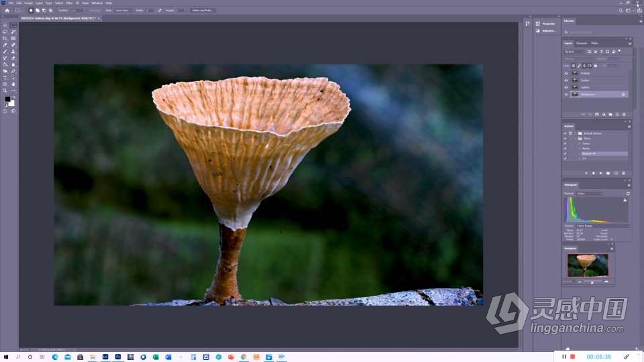Open the Image menu

coord(28,3)
